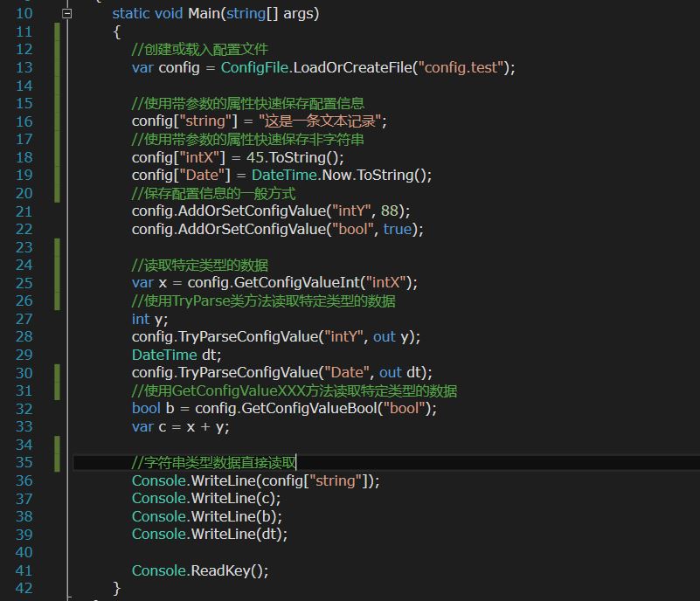Viewport: 700px width, 601px height.
Task: Click line number 42 in the gutter
Action: (x=24, y=588)
